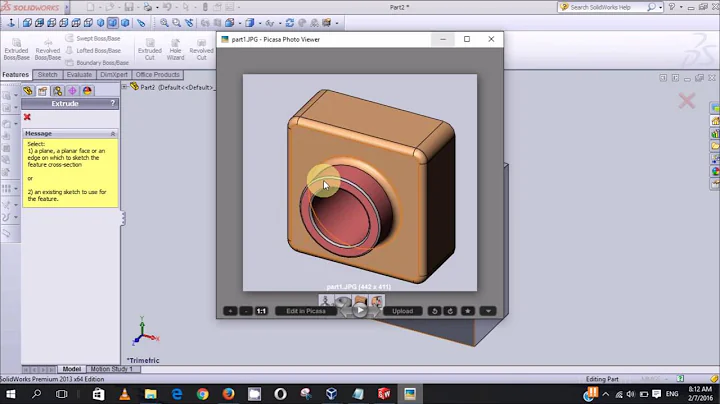Click large red X cancel in viewport corner
720x404 pixels.
coord(687,101)
